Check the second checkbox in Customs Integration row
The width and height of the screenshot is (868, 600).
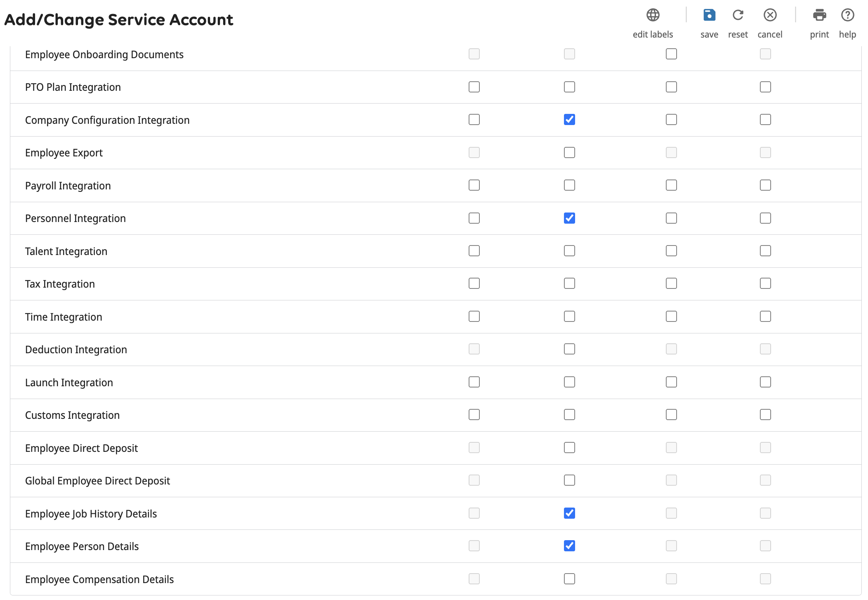click(x=569, y=415)
